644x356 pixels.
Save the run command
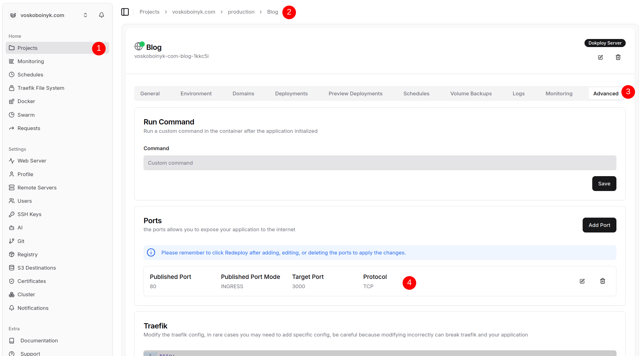pos(604,183)
